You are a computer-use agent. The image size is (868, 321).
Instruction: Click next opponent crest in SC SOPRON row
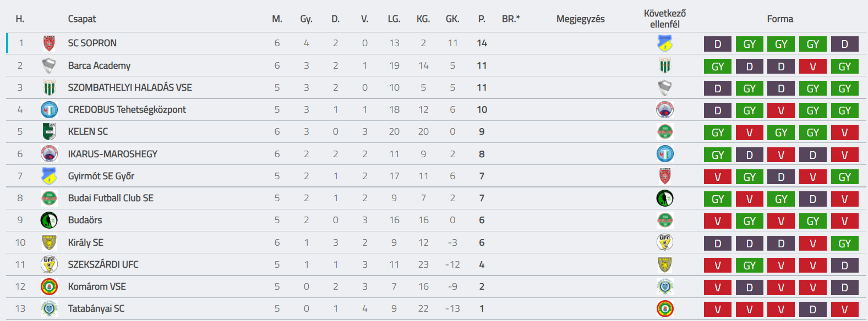click(665, 43)
